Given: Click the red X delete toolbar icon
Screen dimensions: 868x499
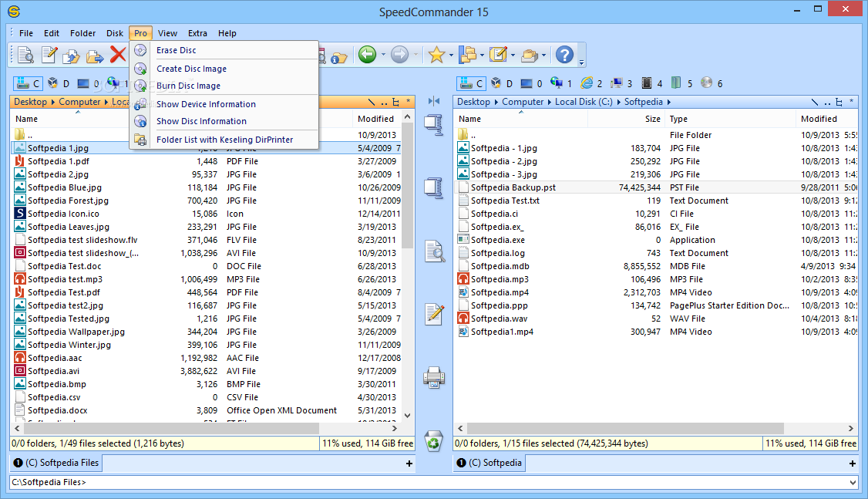Looking at the screenshot, I should 118,55.
